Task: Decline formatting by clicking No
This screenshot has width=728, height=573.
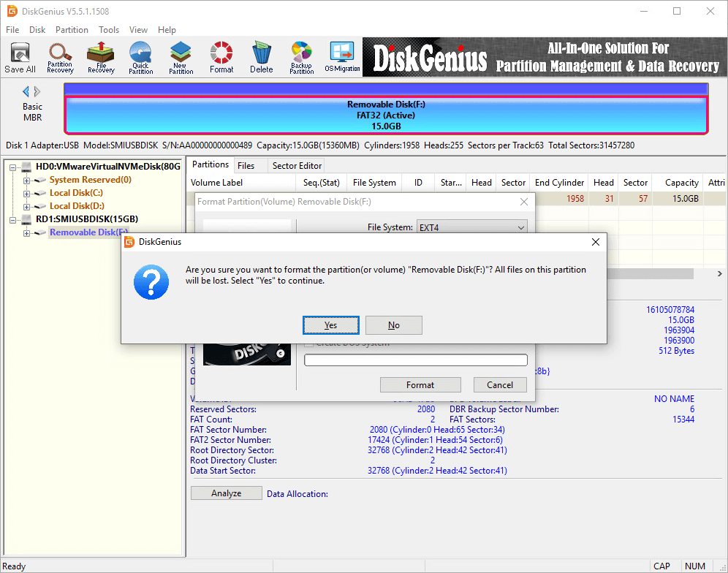Action: point(394,325)
